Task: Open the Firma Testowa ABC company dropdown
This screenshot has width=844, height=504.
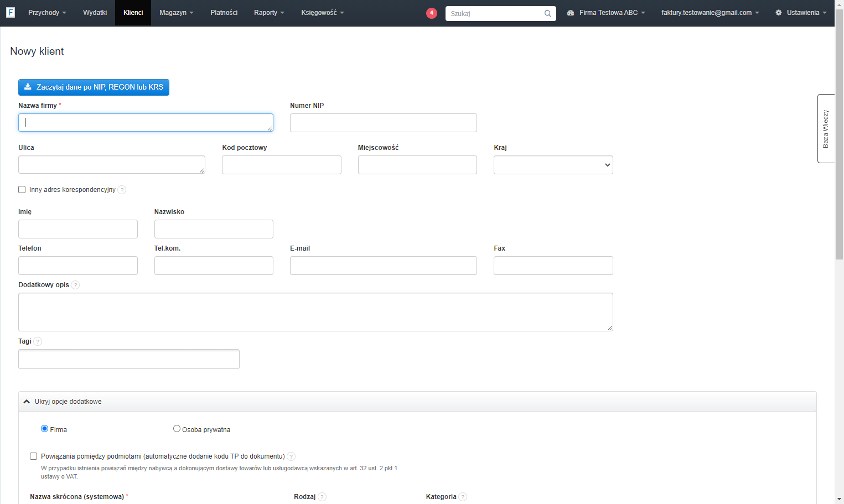Action: (606, 13)
